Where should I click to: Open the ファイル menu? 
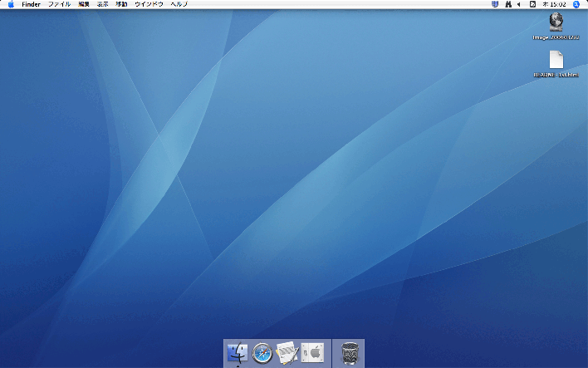pyautogui.click(x=59, y=4)
